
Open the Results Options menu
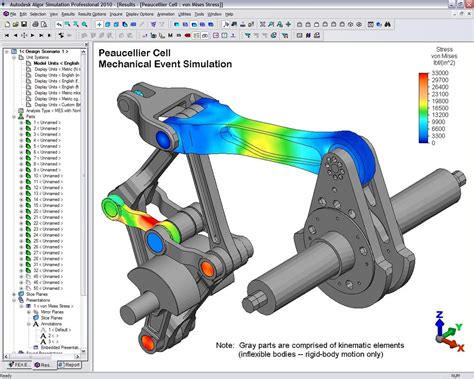pyautogui.click(x=92, y=14)
